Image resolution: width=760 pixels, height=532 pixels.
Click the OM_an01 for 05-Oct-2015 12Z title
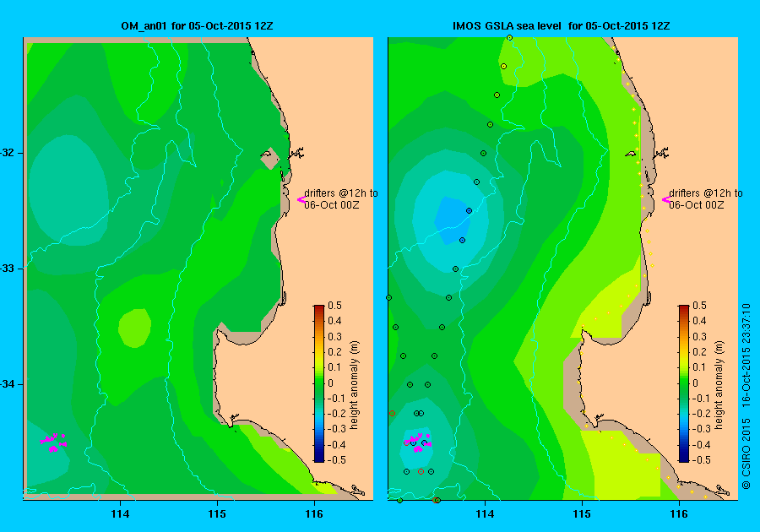197,25
